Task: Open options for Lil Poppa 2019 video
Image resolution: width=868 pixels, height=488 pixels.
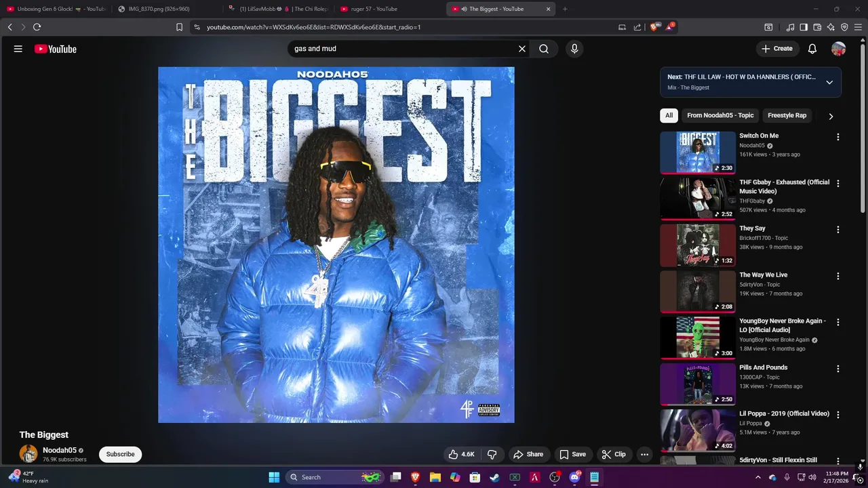Action: tap(838, 415)
